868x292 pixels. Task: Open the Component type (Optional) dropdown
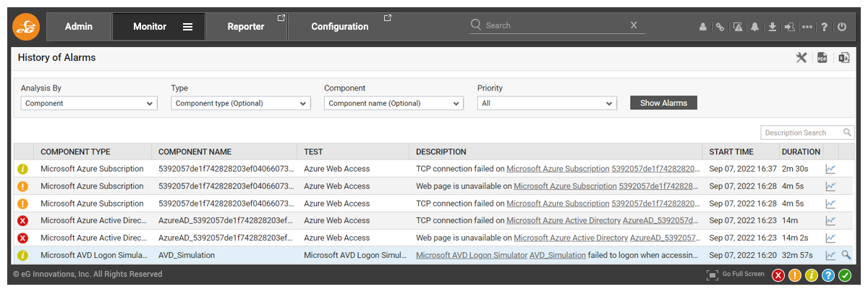[x=241, y=104]
